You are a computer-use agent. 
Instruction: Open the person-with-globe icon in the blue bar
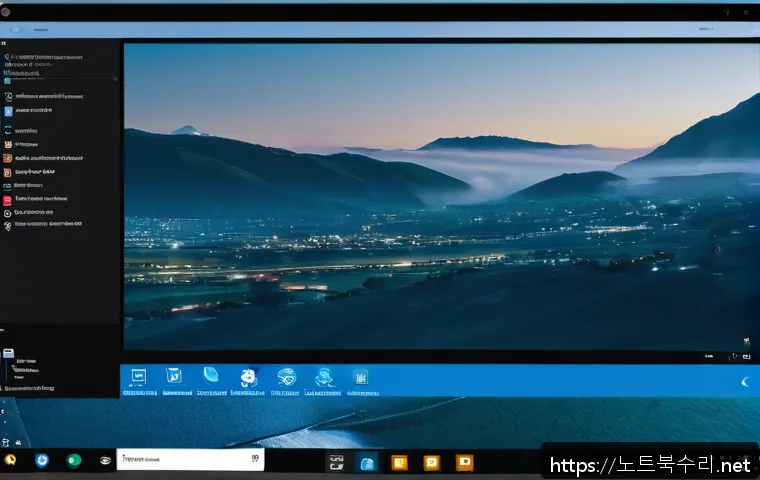tap(323, 377)
